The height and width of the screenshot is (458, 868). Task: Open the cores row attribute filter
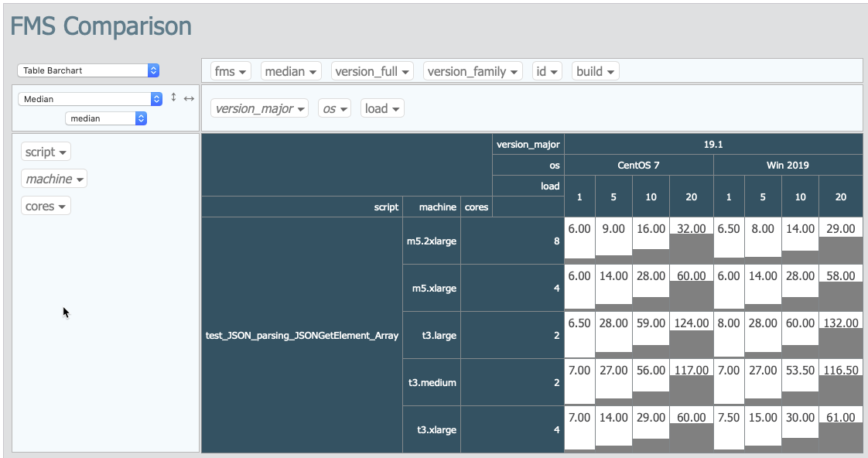(x=46, y=206)
